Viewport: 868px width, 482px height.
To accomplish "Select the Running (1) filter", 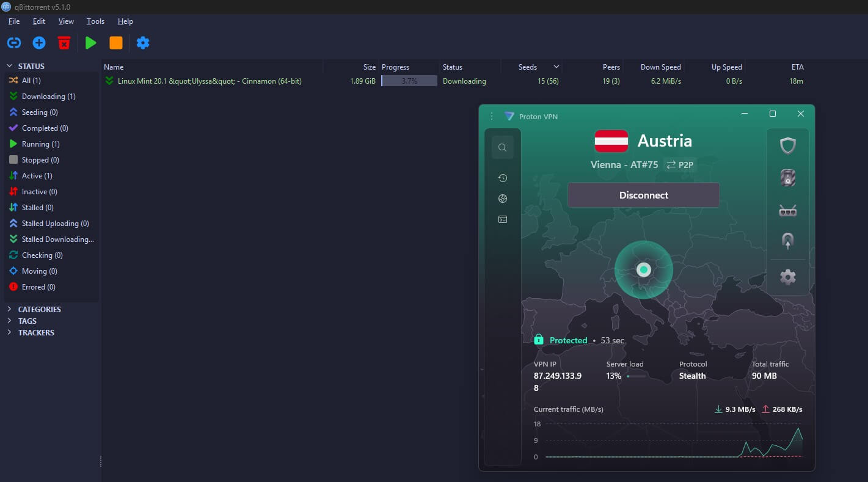I will point(51,144).
